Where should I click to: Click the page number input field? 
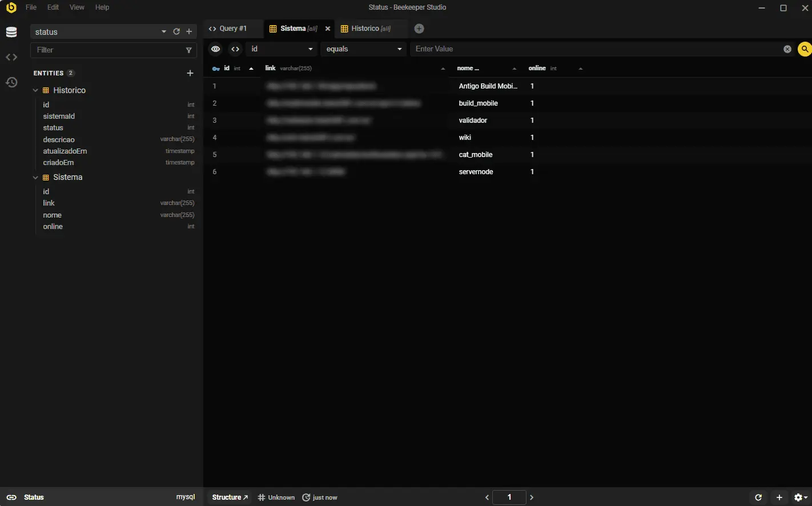(509, 497)
